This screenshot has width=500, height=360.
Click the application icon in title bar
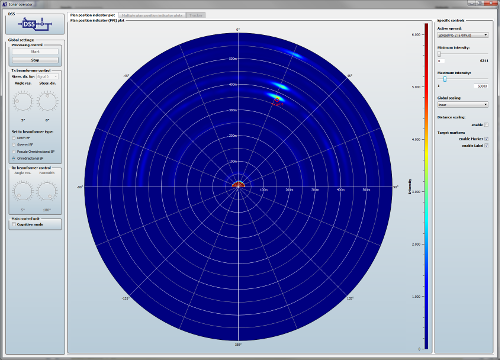tap(4, 4)
